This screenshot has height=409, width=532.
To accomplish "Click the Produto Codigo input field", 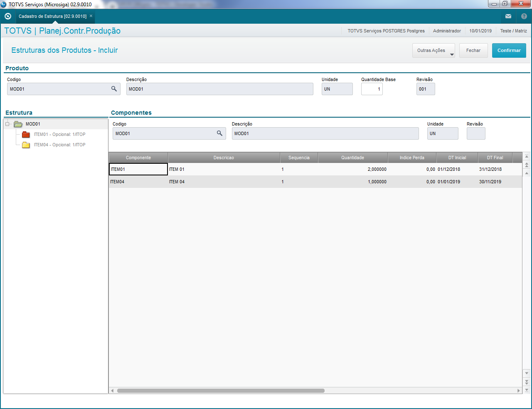I will pos(64,89).
